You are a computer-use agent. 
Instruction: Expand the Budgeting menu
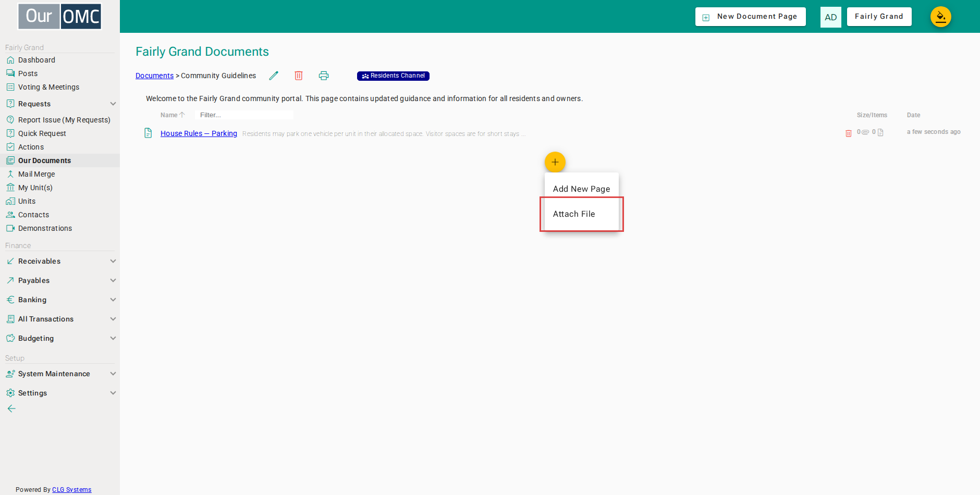60,338
